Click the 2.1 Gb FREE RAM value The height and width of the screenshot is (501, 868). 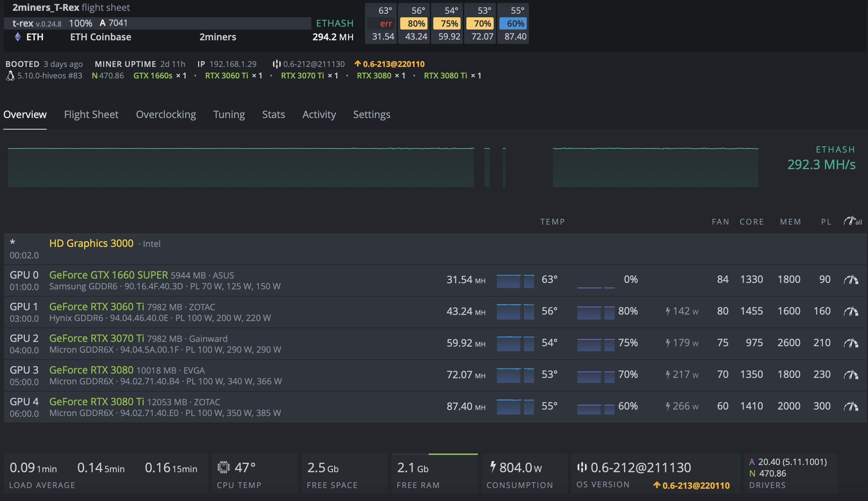click(x=413, y=468)
